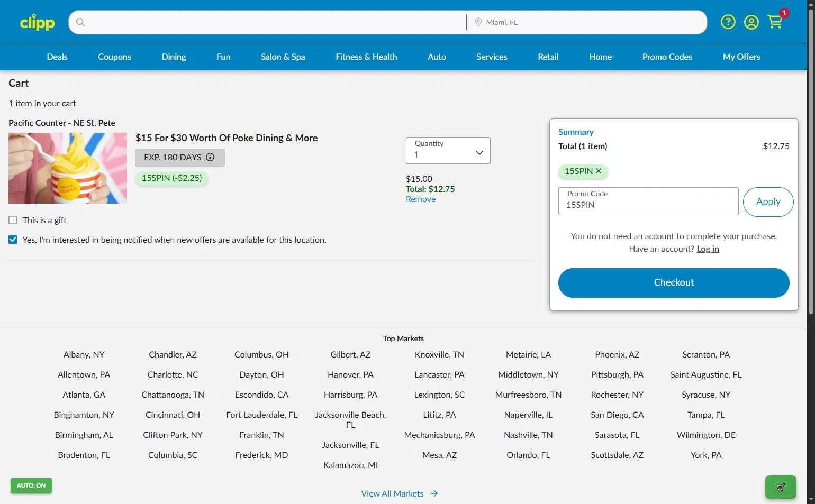Select the Phoenix, AZ market
815x504 pixels.
point(618,354)
